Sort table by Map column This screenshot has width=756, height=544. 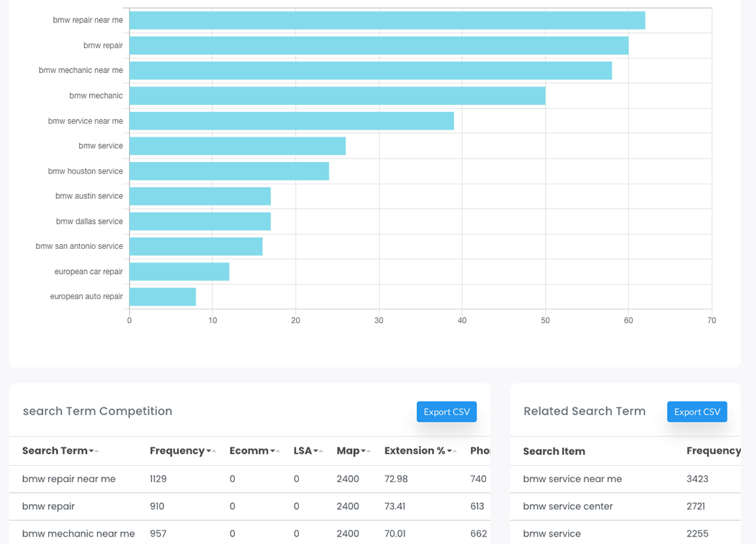[x=353, y=451]
